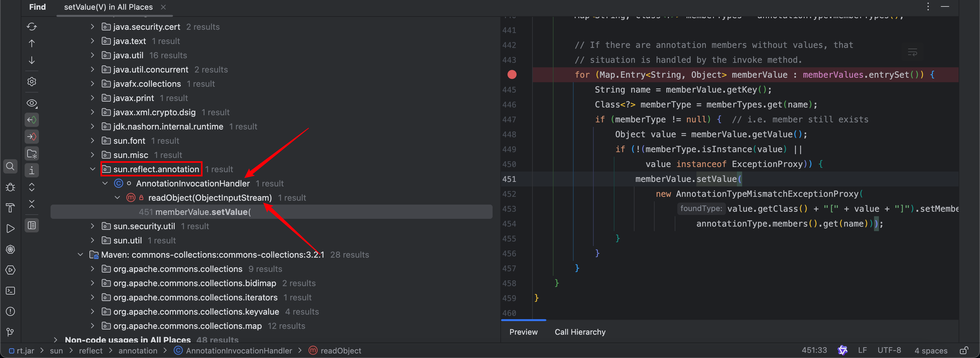
Task: Collapse the sun.reflect.annotation package node
Action: (92, 169)
